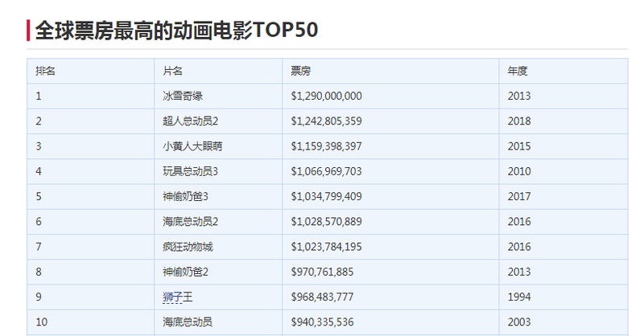The image size is (644, 336).
Task: Click the box office value $1,023,784,195
Action: (327, 247)
